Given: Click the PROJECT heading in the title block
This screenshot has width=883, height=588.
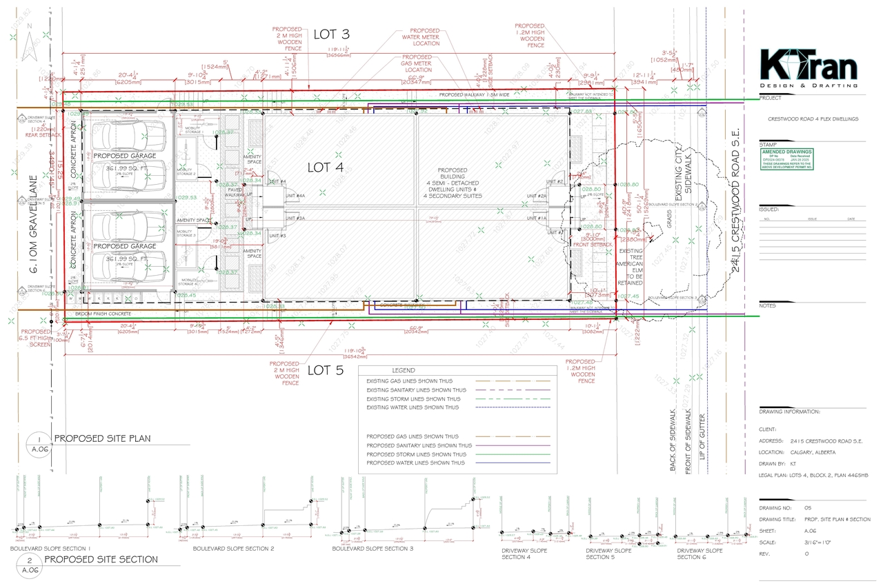Looking at the screenshot, I should click(x=770, y=98).
